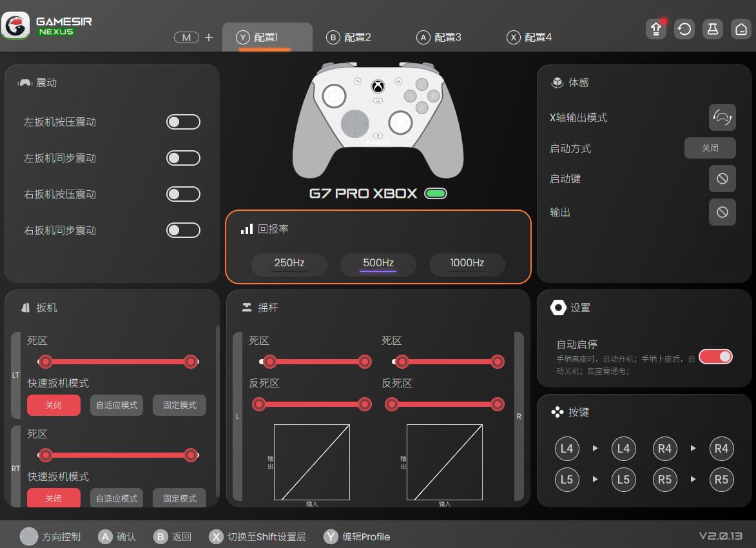Click the reset refresh icon at top right
This screenshot has width=756, height=548.
[x=684, y=30]
